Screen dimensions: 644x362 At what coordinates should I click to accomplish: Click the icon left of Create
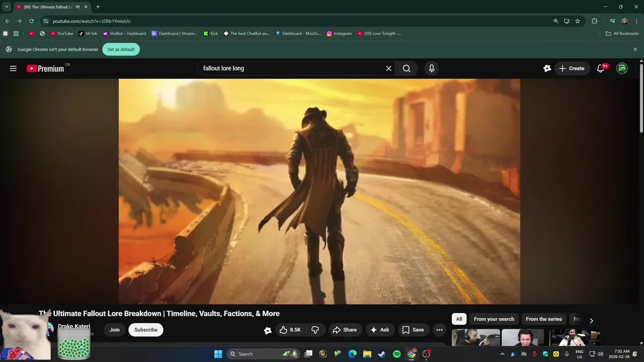[x=547, y=68]
